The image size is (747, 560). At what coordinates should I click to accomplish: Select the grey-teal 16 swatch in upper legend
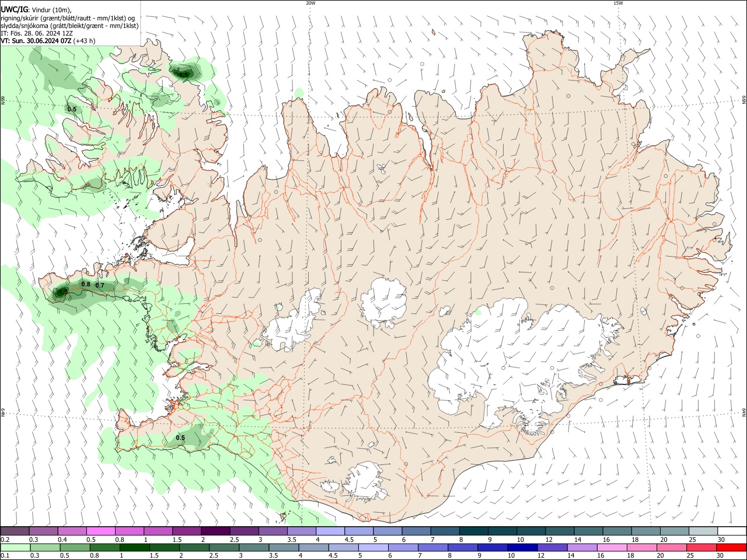pos(617,531)
